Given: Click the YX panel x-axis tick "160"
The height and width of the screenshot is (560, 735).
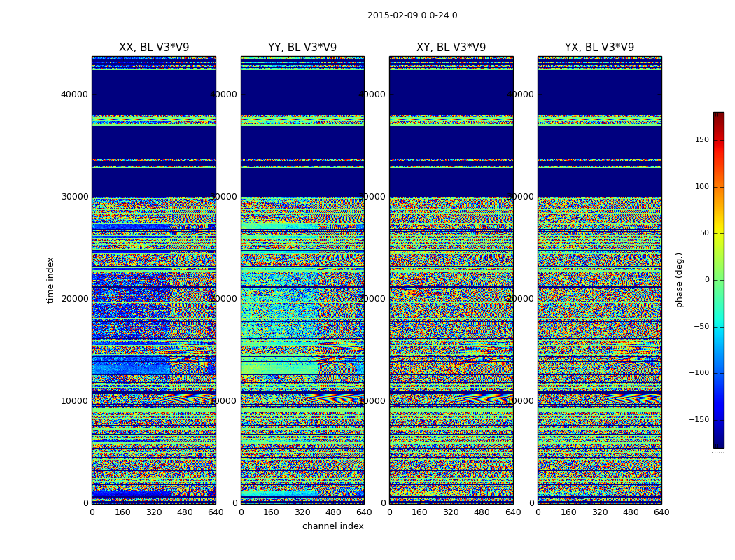Looking at the screenshot, I should pos(568,512).
